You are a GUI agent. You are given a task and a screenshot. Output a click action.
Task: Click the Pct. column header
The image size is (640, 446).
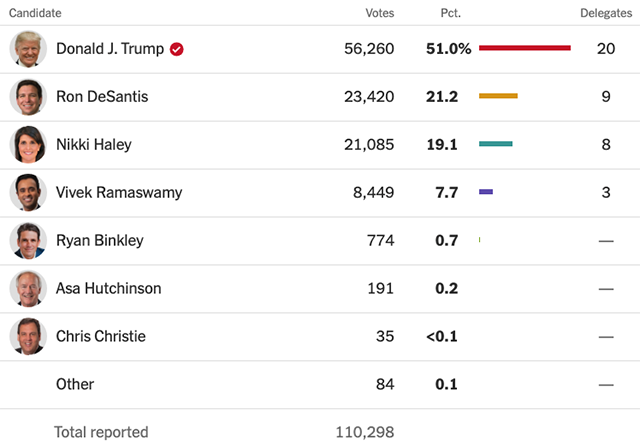[451, 13]
